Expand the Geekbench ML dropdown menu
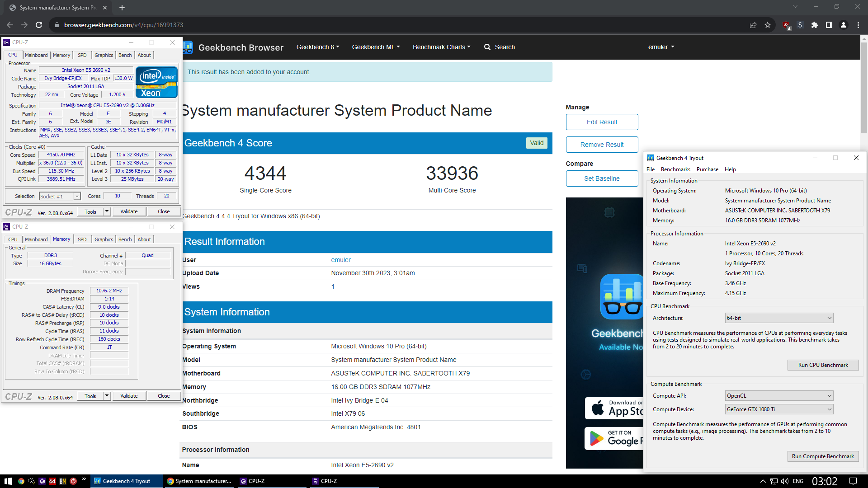This screenshot has height=488, width=868. tap(376, 47)
